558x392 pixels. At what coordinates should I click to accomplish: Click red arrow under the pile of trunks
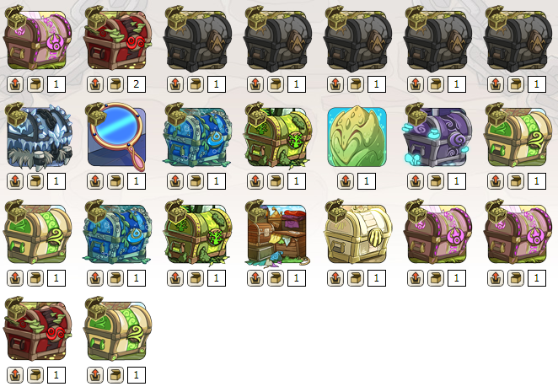tap(255, 278)
